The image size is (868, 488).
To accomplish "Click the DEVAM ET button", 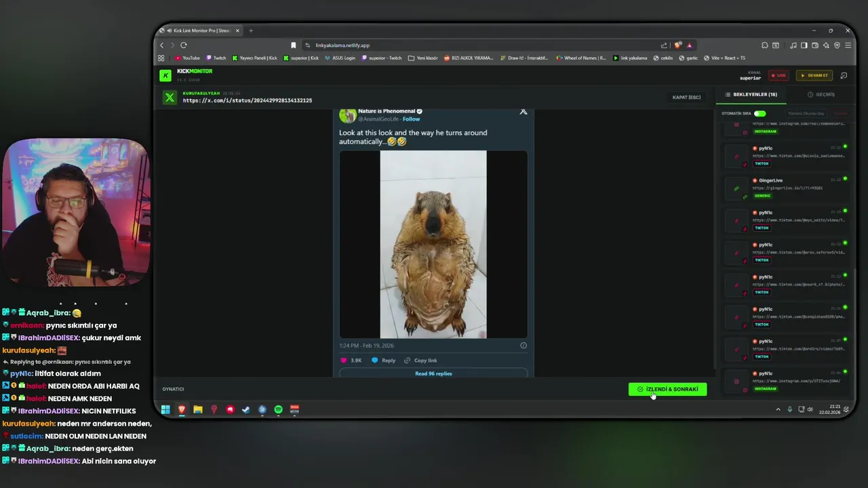I will click(814, 75).
